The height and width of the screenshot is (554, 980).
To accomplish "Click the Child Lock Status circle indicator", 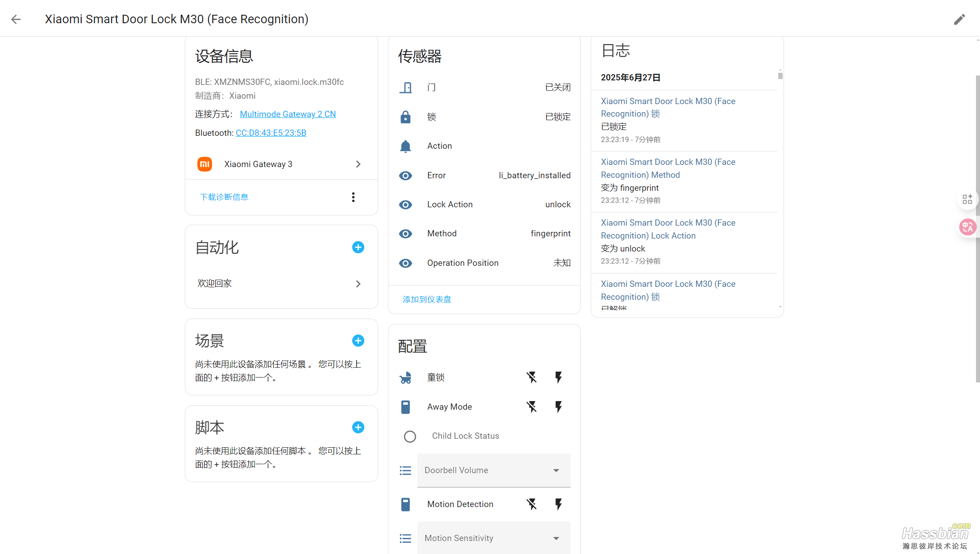I will point(410,436).
